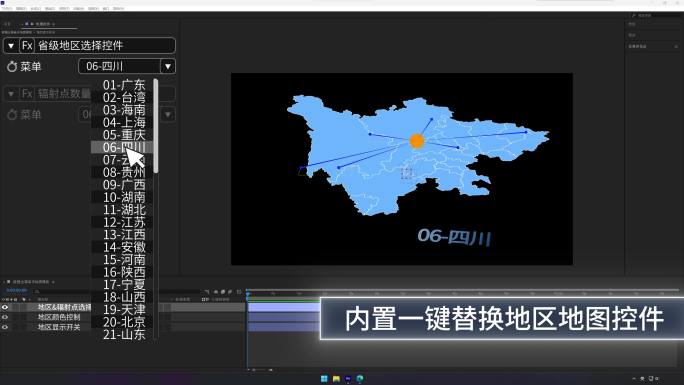Screen dimensions: 684x385
Task: Select 21-山东 from the province list
Action: [x=123, y=334]
